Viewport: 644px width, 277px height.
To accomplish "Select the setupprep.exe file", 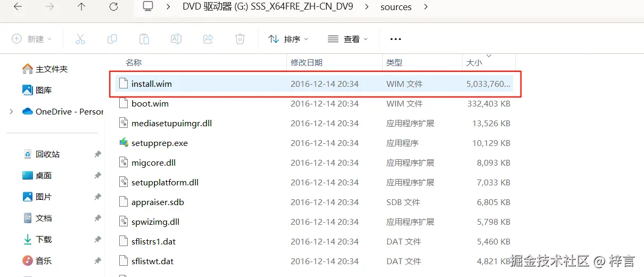I will [x=314, y=143].
